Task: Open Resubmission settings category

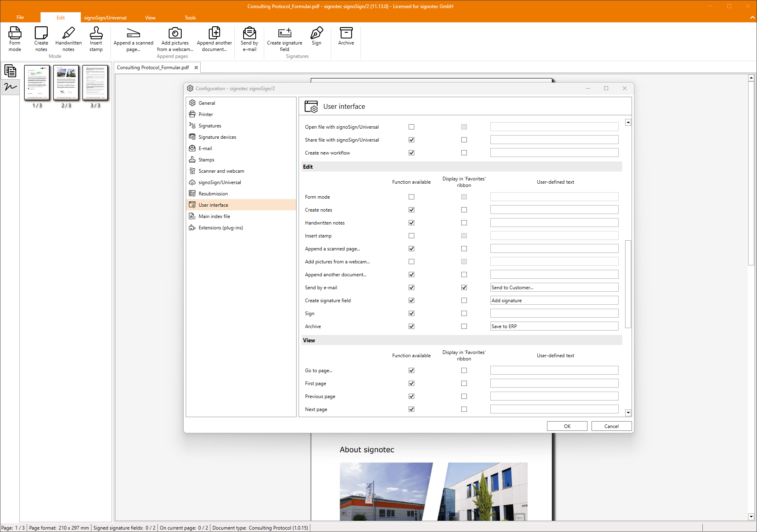Action: [x=241, y=194]
